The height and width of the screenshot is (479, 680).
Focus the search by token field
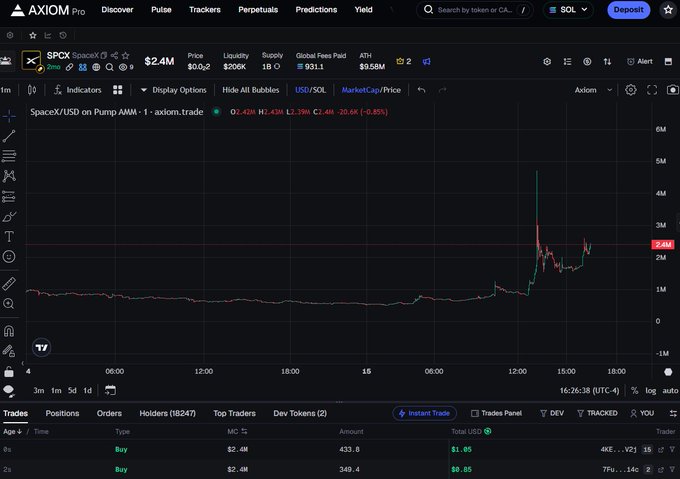click(x=474, y=10)
